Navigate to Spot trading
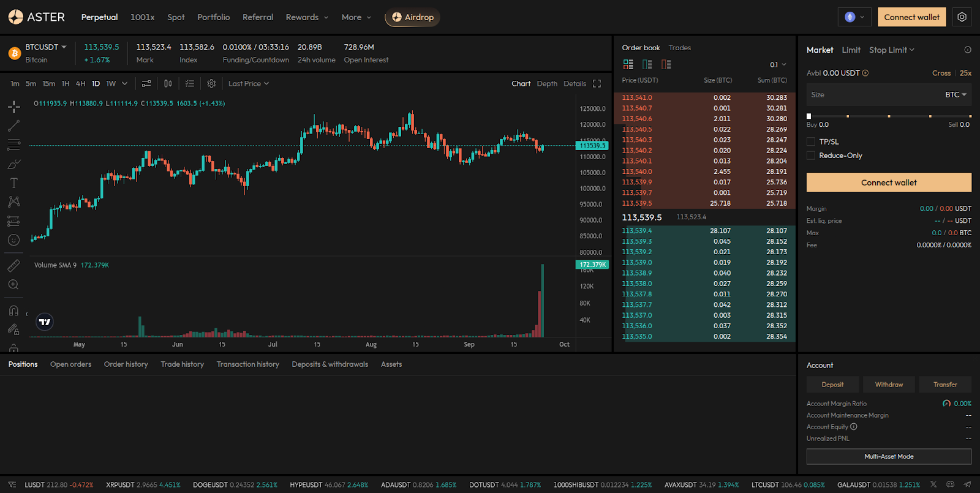The height and width of the screenshot is (493, 980). [x=176, y=17]
